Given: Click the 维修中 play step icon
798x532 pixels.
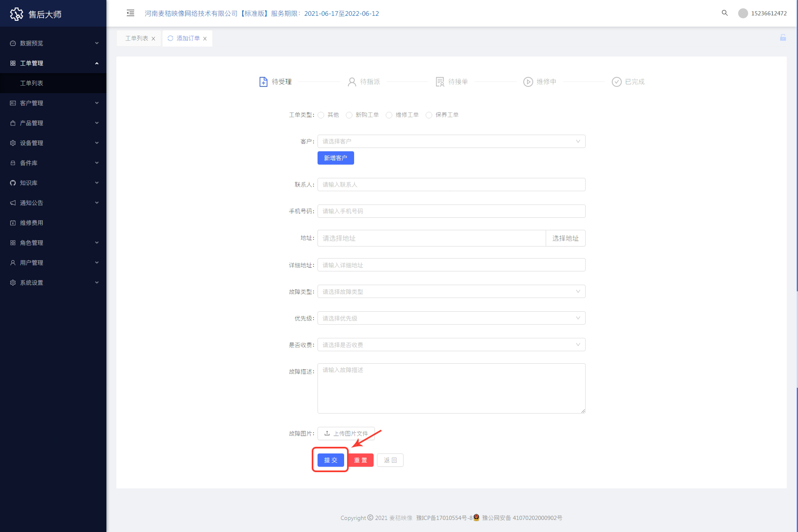Looking at the screenshot, I should click(x=528, y=82).
